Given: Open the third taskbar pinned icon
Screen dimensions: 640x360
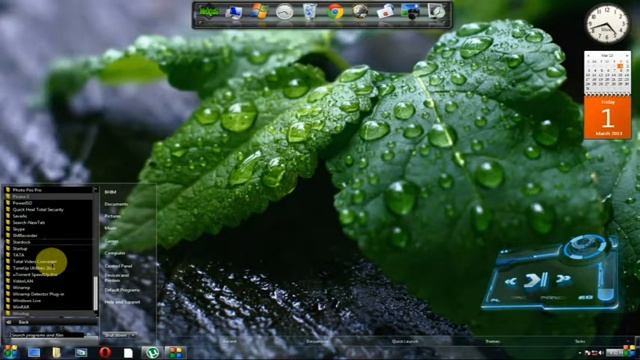Looking at the screenshot, I should [81, 352].
